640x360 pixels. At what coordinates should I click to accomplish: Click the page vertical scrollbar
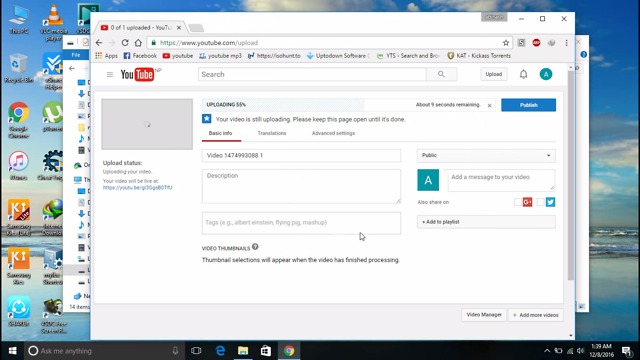pyautogui.click(x=571, y=176)
